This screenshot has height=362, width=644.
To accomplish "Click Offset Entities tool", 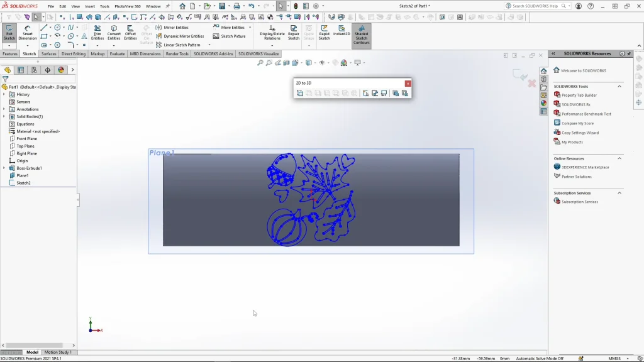I will [x=130, y=33].
